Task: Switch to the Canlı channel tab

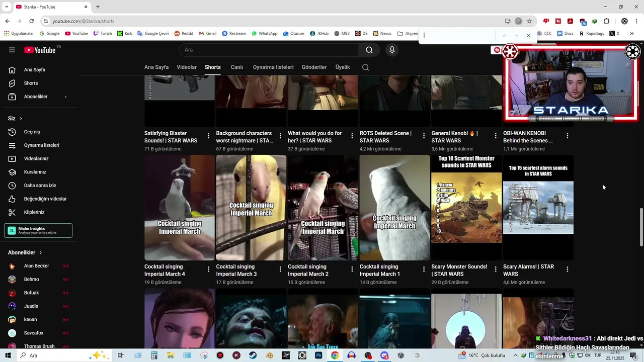Action: 236,67
